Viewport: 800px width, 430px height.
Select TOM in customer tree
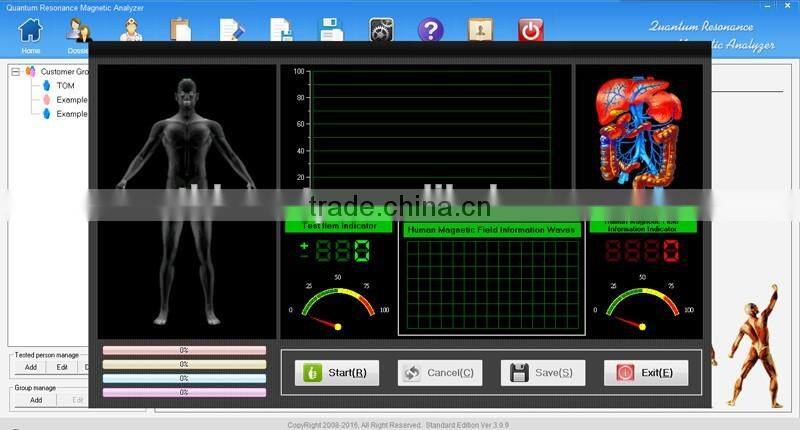click(65, 86)
